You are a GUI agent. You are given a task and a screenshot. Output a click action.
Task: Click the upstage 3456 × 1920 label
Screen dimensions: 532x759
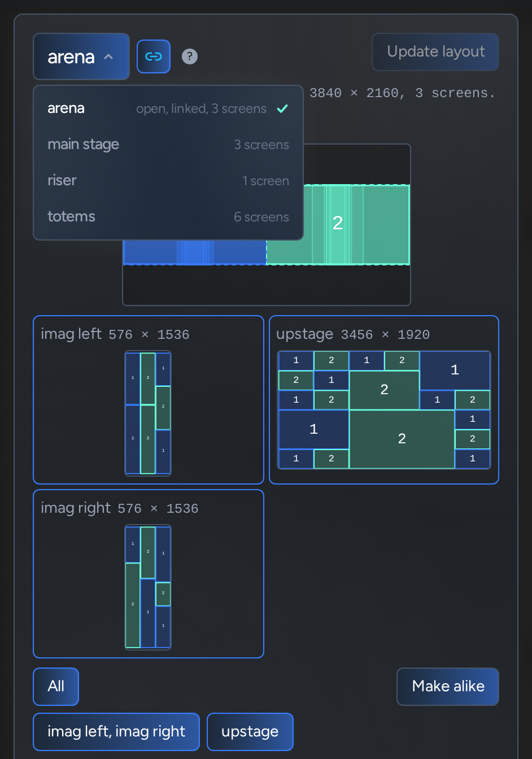(353, 334)
